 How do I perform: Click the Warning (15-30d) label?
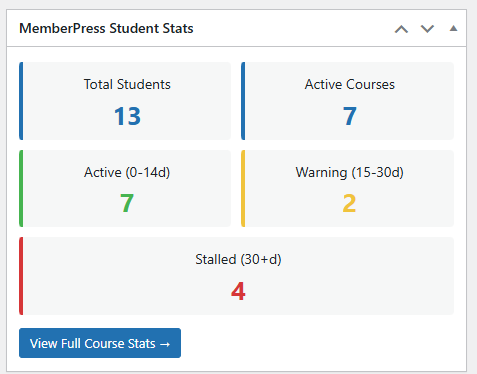350,172
